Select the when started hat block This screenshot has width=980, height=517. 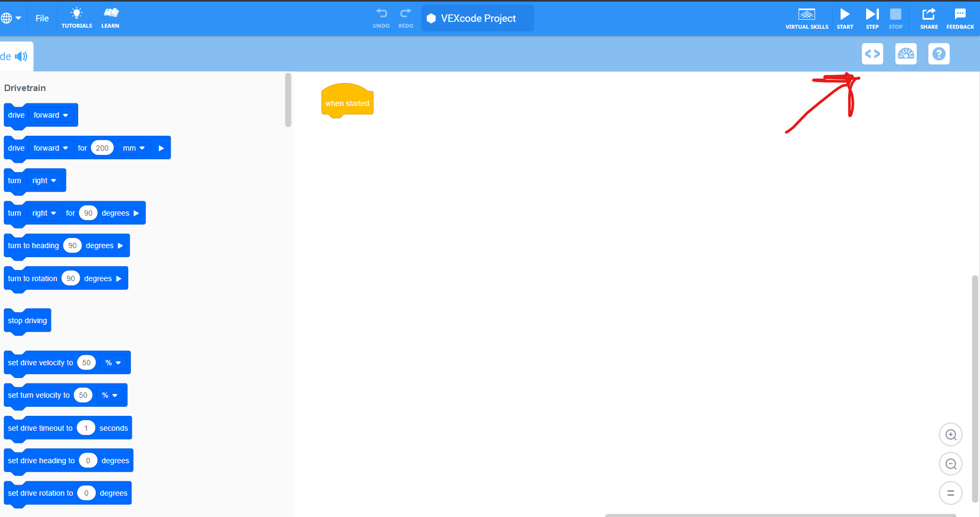click(347, 103)
